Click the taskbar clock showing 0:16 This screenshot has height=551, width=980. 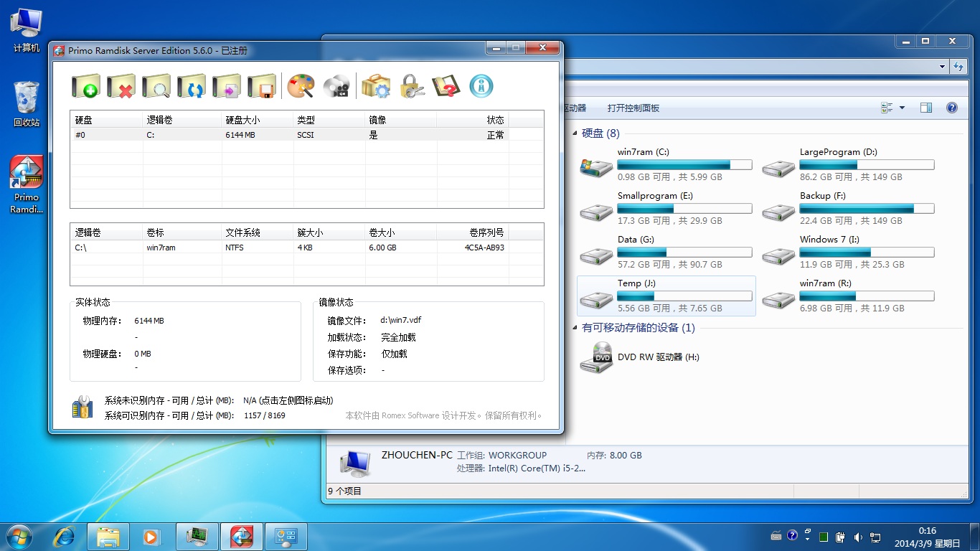point(928,537)
